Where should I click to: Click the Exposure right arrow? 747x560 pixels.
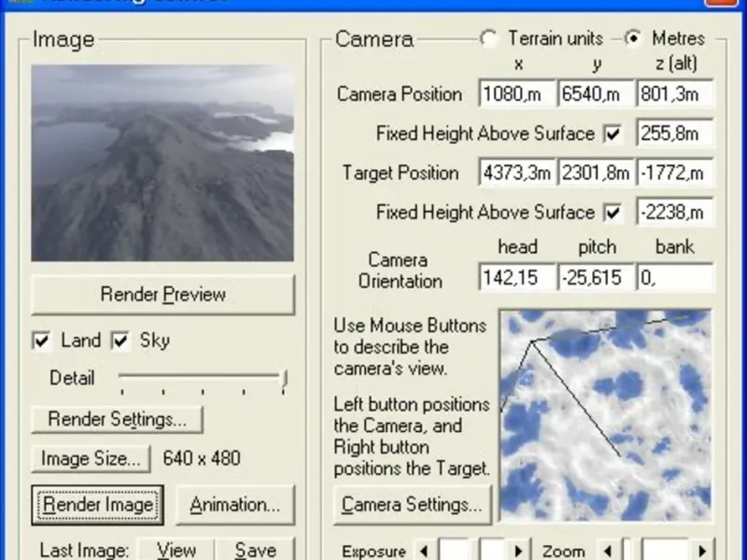[519, 551]
